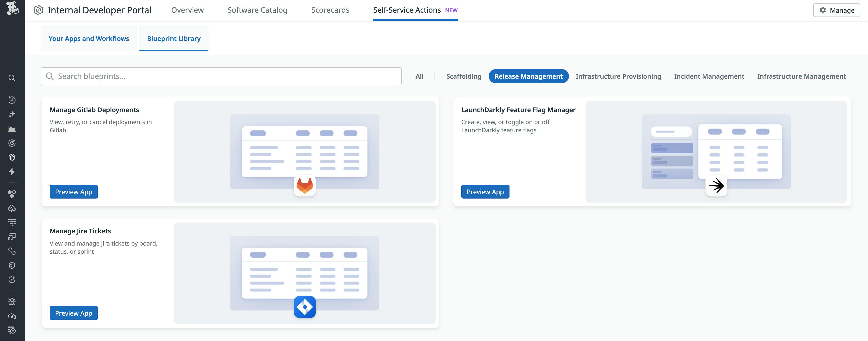The image size is (868, 341).
Task: Go to the Overview navigation item
Action: [x=187, y=10]
